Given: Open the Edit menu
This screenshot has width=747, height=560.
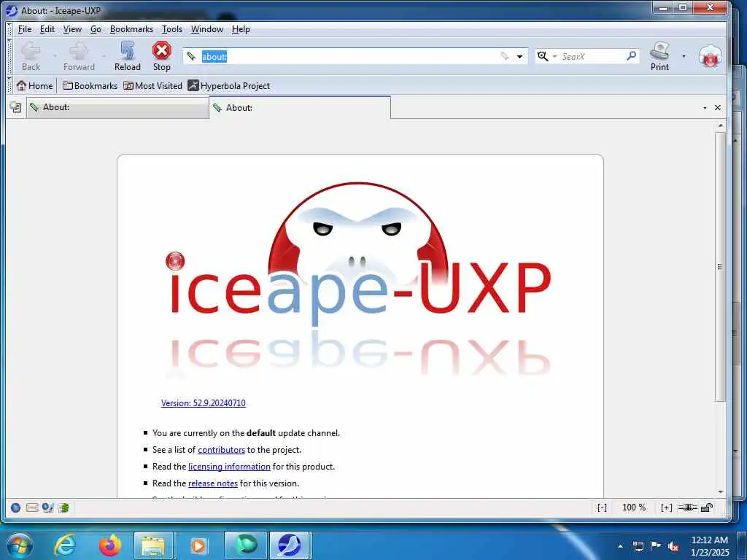Looking at the screenshot, I should coord(47,29).
